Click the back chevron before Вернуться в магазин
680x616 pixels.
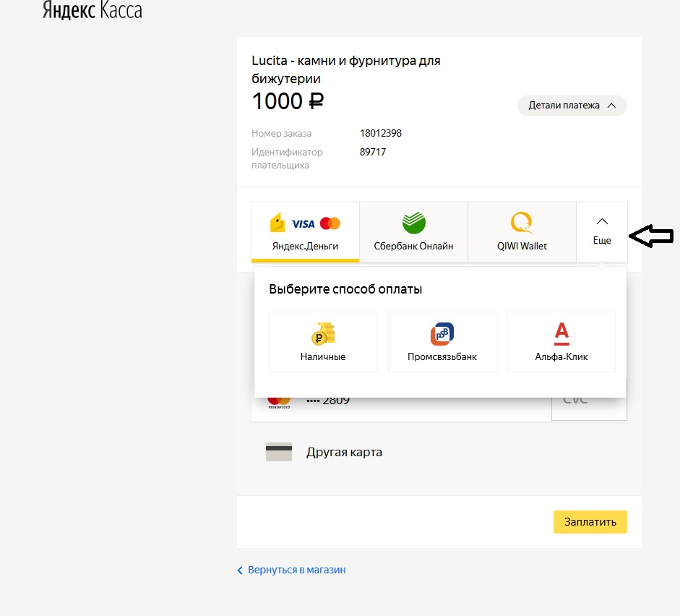coord(240,570)
